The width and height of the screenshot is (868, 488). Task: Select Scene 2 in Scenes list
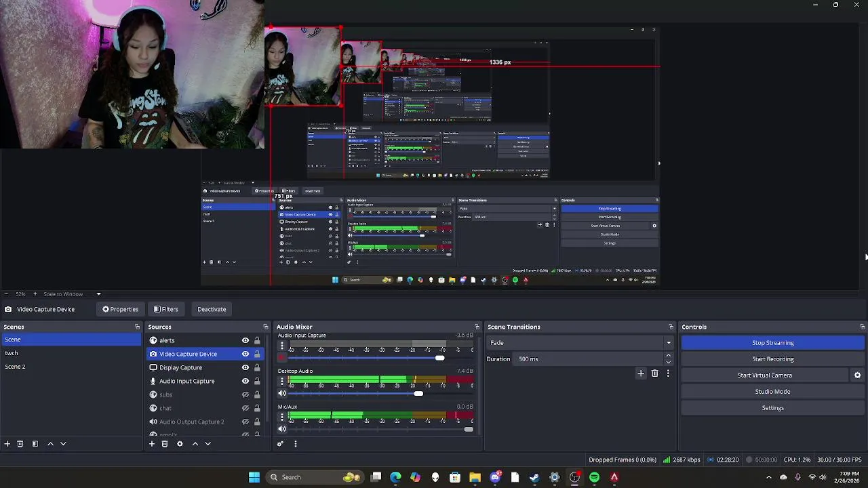71,367
